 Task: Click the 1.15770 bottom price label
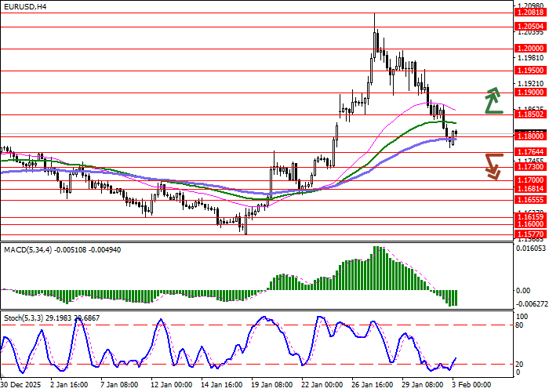tap(530, 234)
